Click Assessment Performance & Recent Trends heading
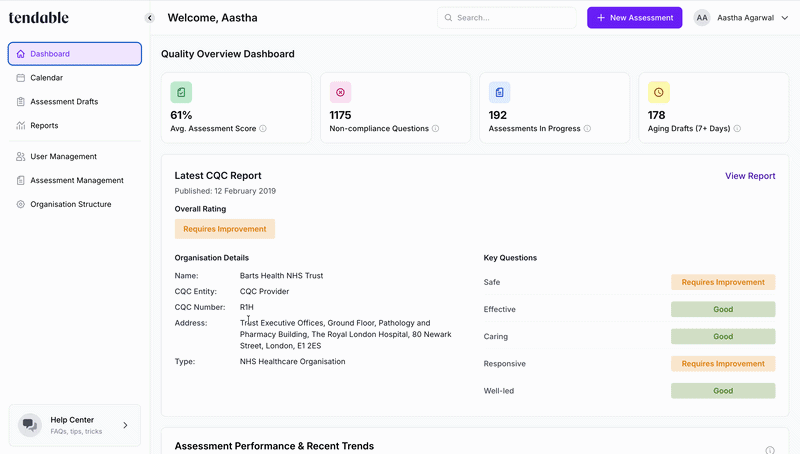 [274, 446]
